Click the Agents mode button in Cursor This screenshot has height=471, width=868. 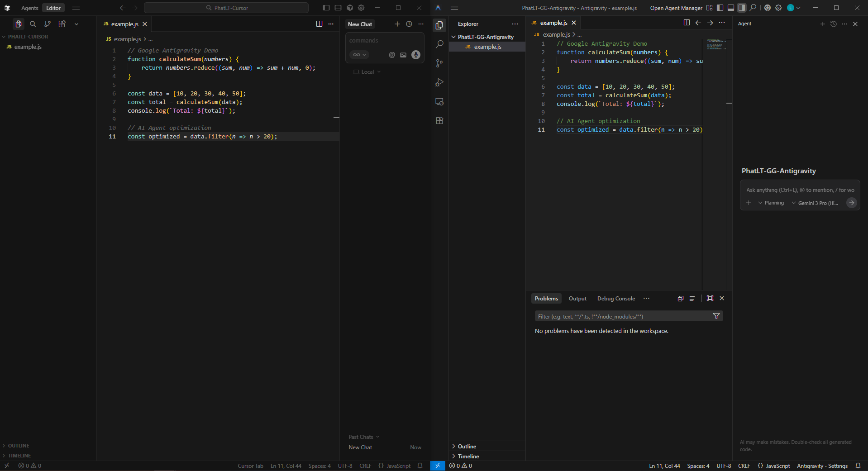pos(29,8)
